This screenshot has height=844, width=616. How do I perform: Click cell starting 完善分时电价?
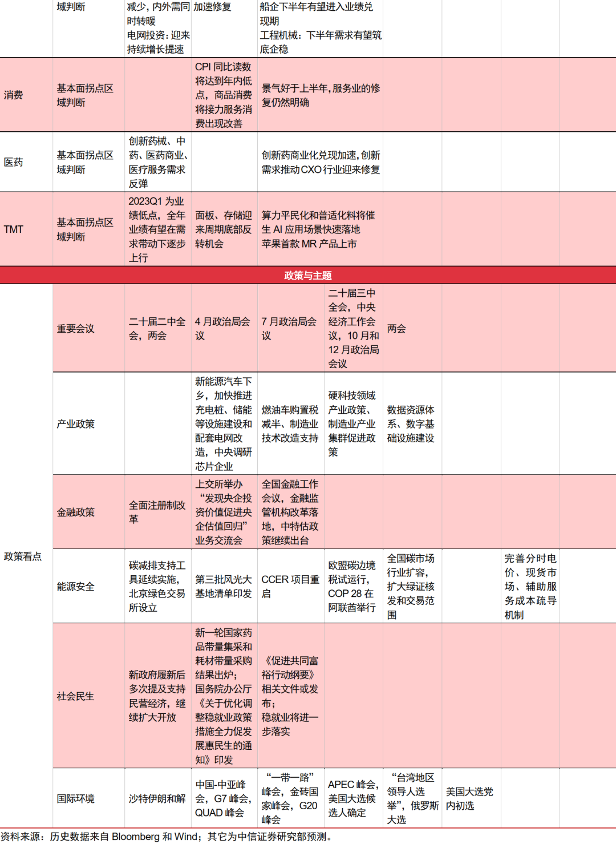click(x=530, y=586)
